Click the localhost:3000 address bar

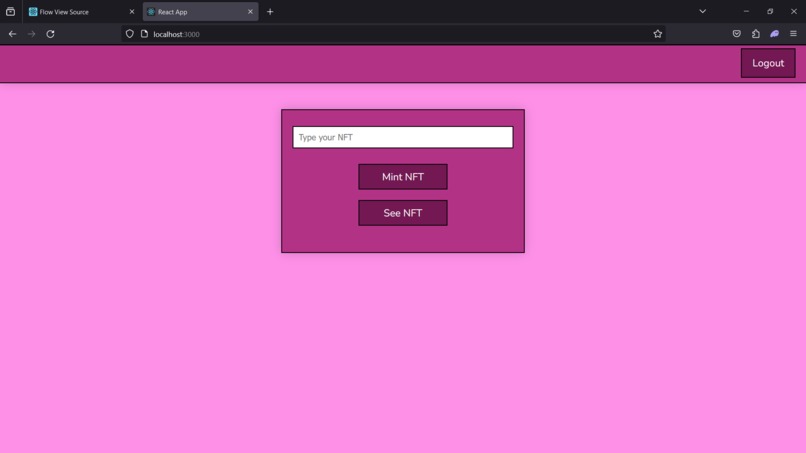tap(393, 34)
